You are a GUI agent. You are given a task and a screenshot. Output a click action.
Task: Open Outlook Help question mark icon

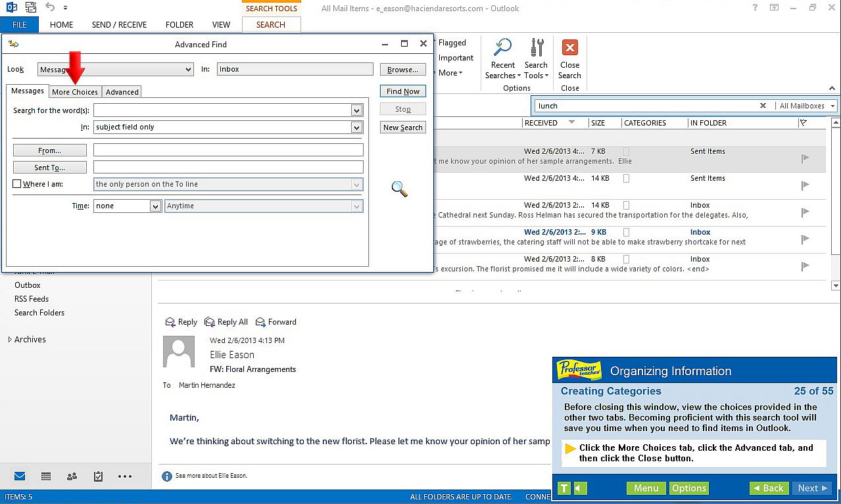756,8
